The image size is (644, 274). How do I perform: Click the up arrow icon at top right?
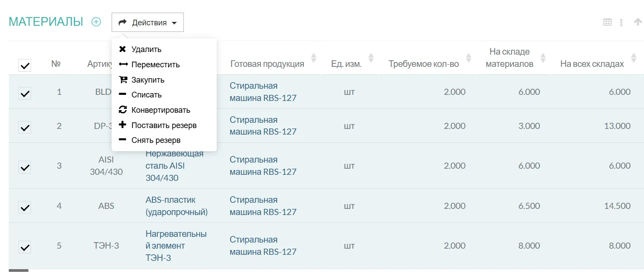[x=638, y=22]
